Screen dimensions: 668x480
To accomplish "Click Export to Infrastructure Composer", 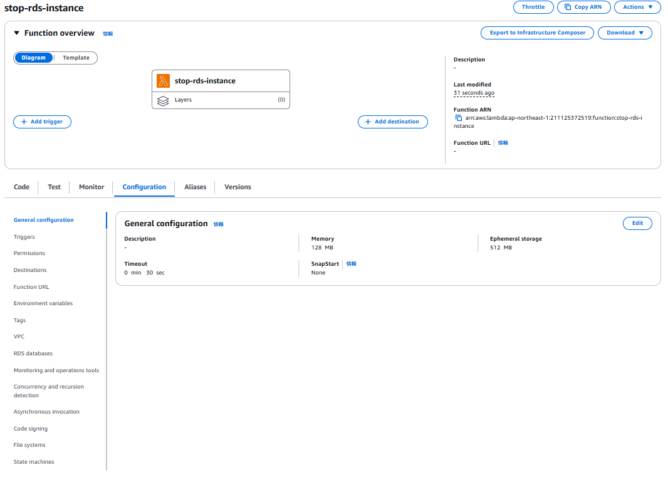I will [537, 33].
